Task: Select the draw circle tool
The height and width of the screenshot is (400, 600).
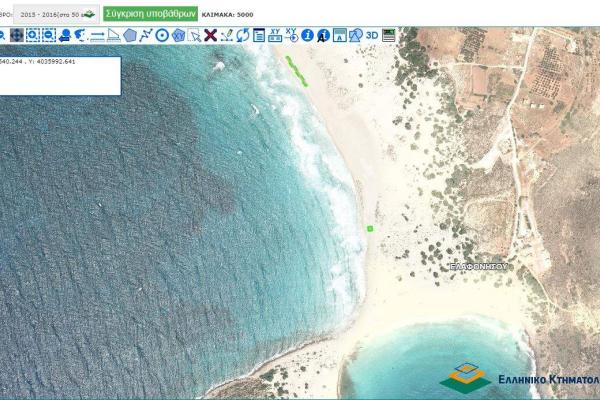Action: click(162, 35)
